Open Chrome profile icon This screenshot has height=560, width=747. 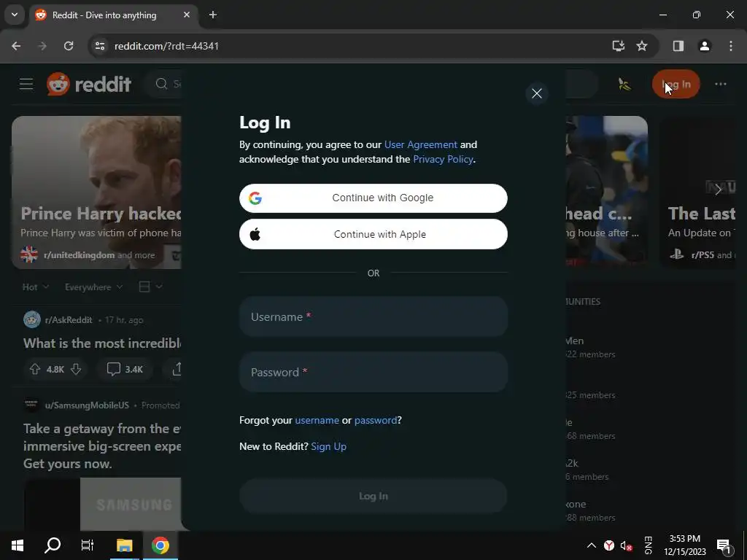(x=705, y=46)
